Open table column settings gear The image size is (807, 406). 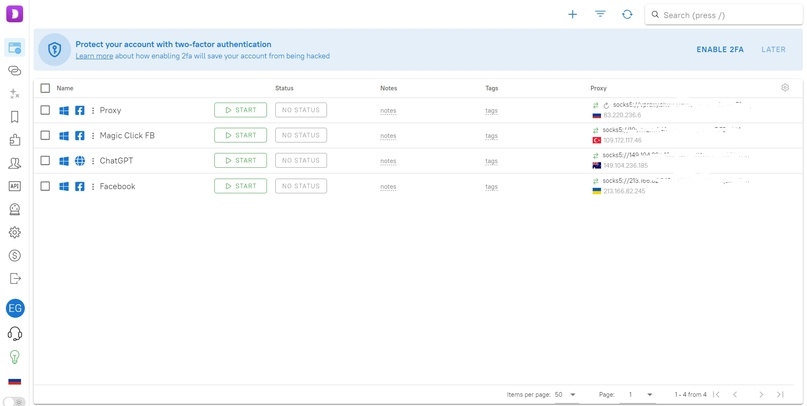click(785, 88)
